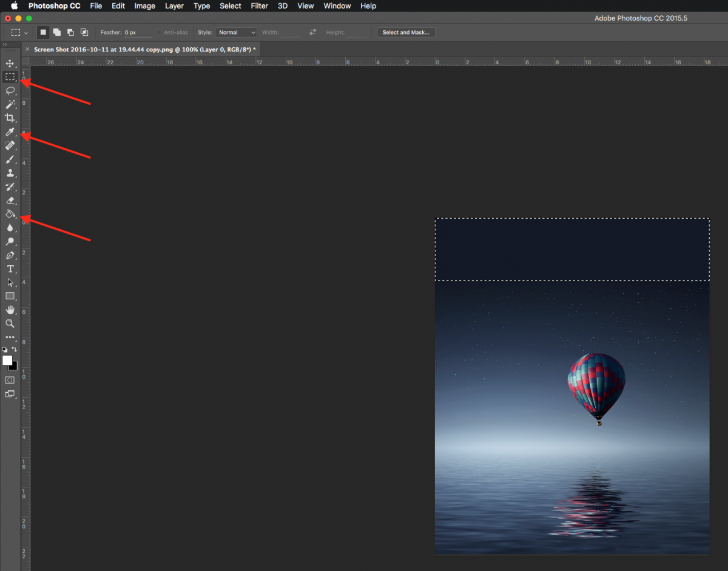Open the Edit Toolbar three-dots menu
The image size is (728, 571).
click(x=10, y=337)
